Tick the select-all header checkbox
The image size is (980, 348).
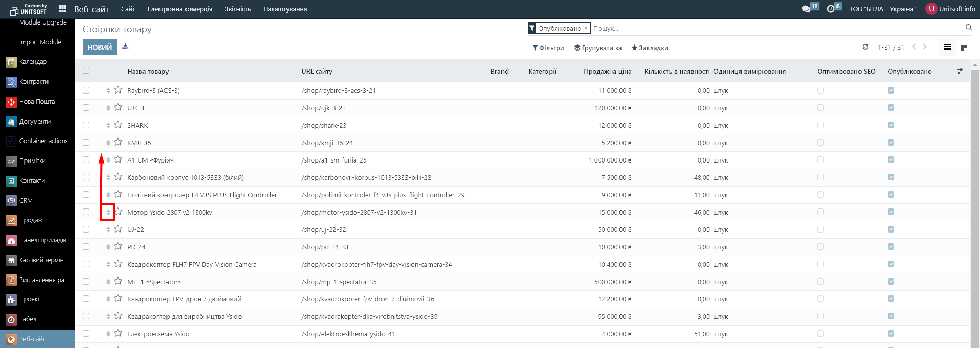pos(86,71)
